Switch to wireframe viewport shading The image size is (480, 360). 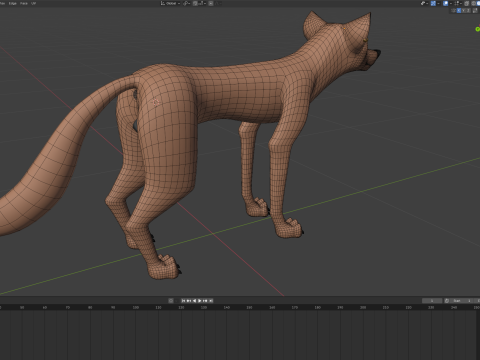click(x=474, y=3)
